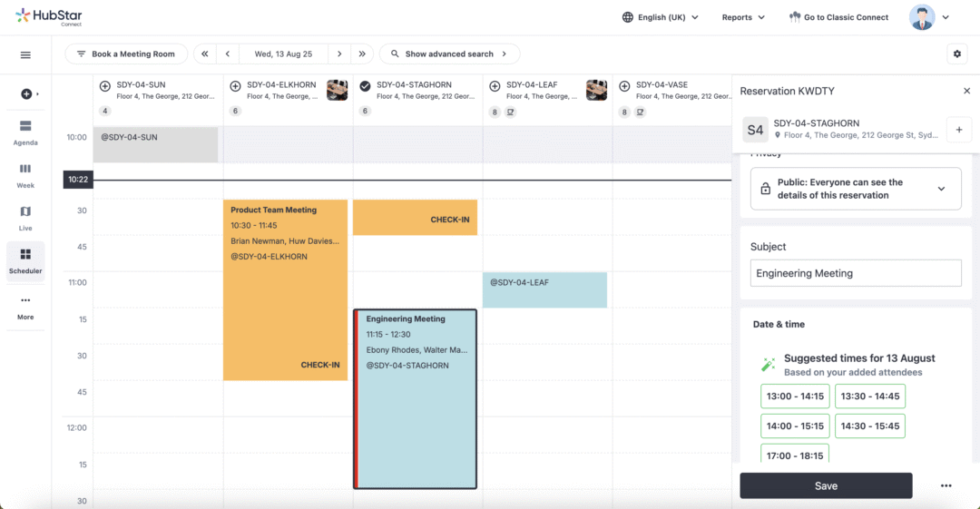This screenshot has width=980, height=509.
Task: Expand the user account chevron
Action: pyautogui.click(x=946, y=17)
